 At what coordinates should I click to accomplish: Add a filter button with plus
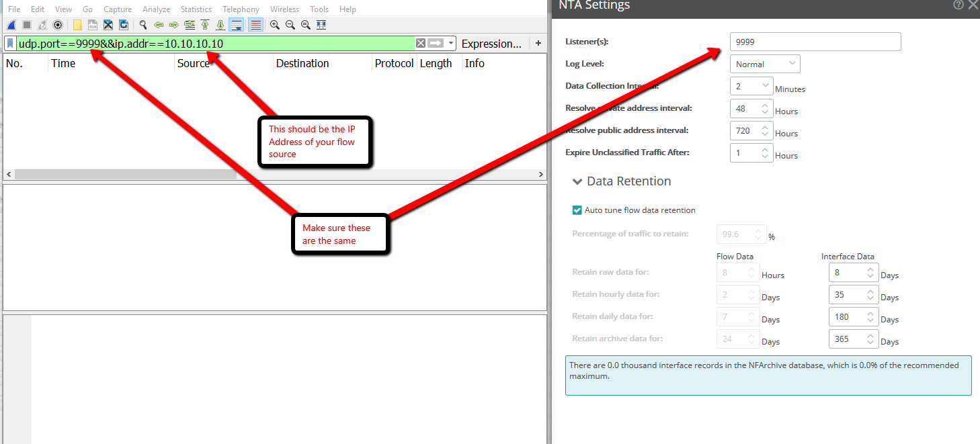(538, 44)
